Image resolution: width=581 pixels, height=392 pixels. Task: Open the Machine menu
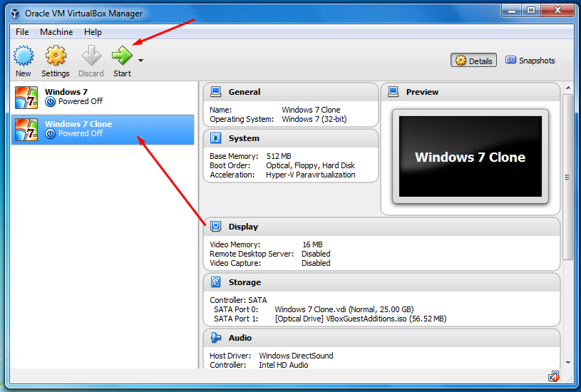[x=56, y=32]
